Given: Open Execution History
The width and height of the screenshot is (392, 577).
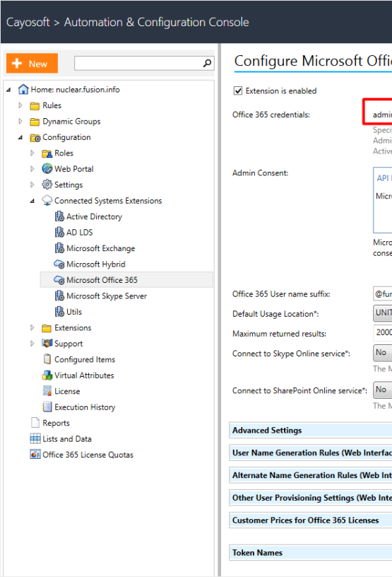Looking at the screenshot, I should (x=85, y=407).
